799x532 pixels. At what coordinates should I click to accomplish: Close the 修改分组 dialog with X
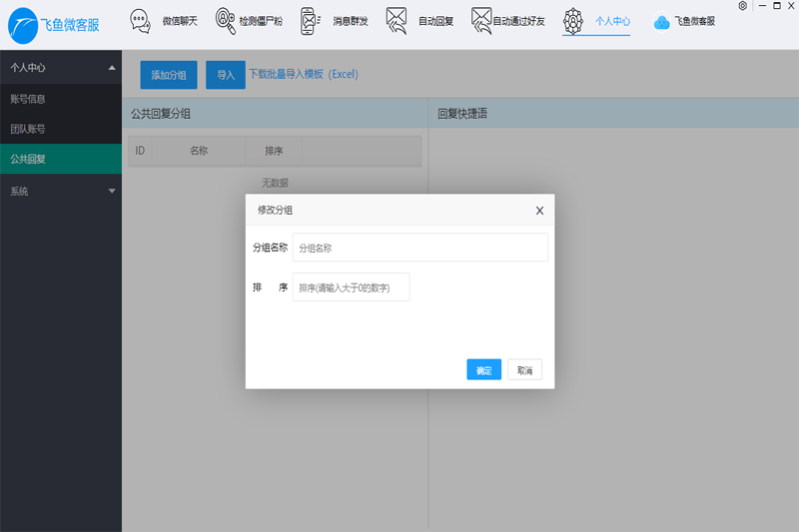(539, 211)
